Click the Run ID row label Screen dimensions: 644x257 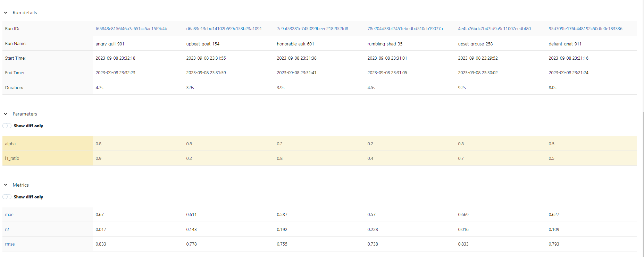(x=12, y=29)
